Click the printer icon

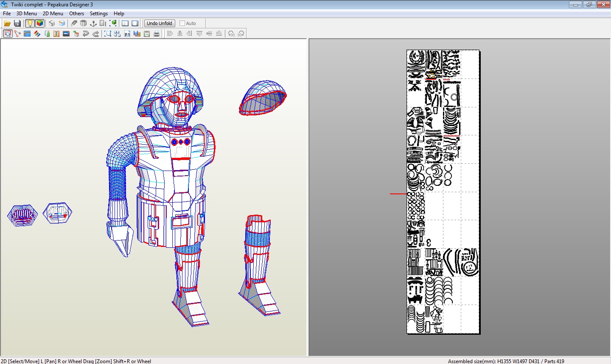pos(157,34)
